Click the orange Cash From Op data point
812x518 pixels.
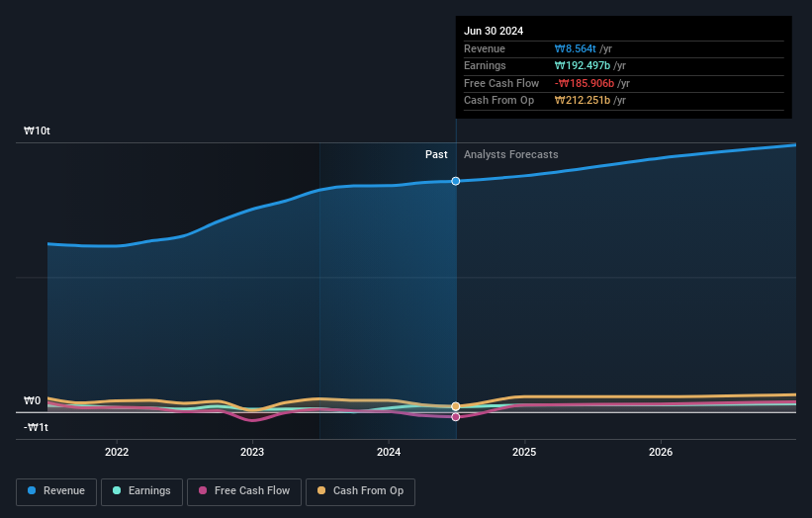coord(456,406)
